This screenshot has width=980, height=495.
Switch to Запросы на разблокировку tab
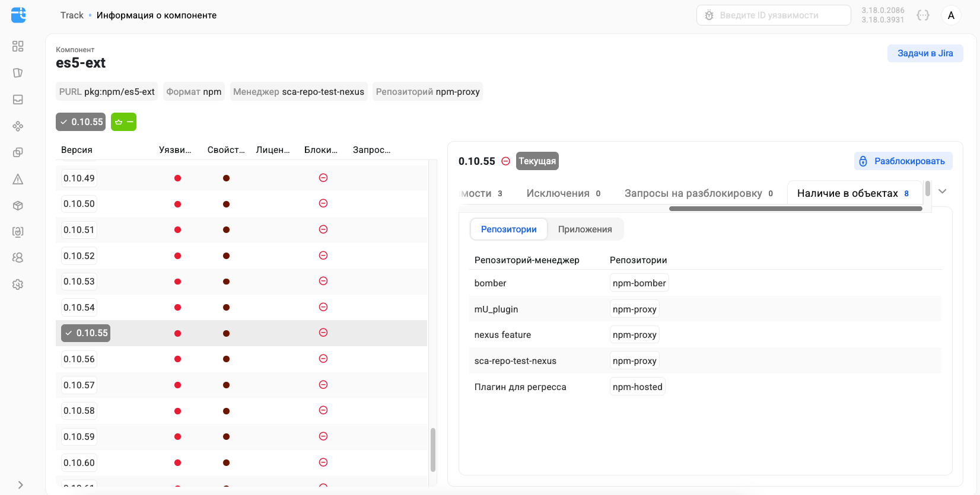[x=699, y=193]
